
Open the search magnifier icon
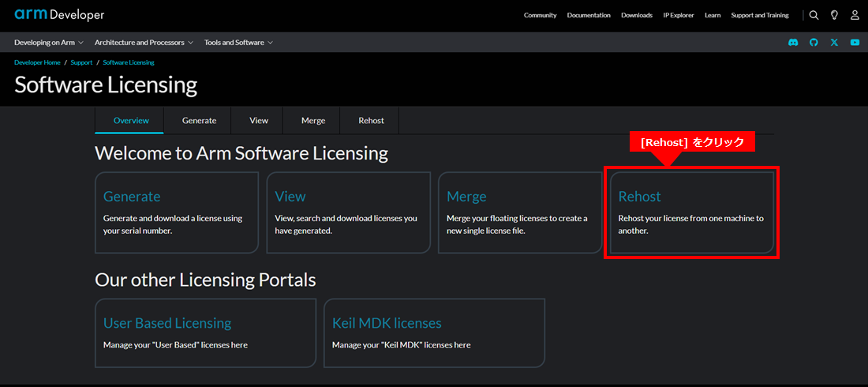coord(814,16)
